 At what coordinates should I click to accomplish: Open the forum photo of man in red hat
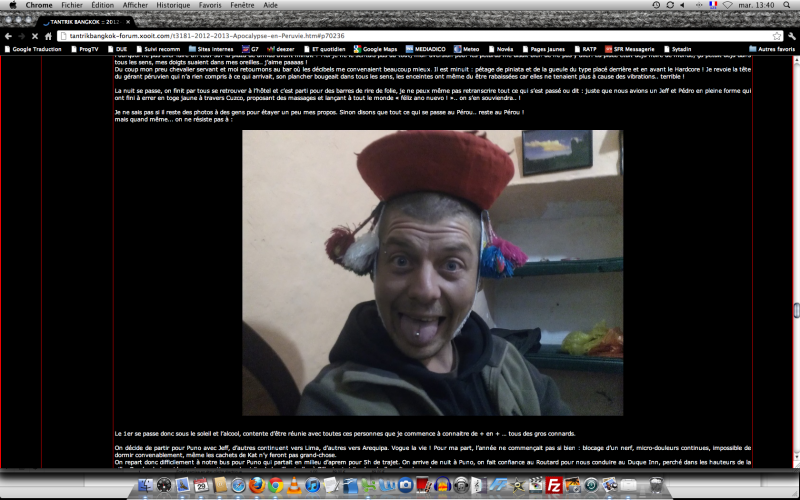coord(433,273)
